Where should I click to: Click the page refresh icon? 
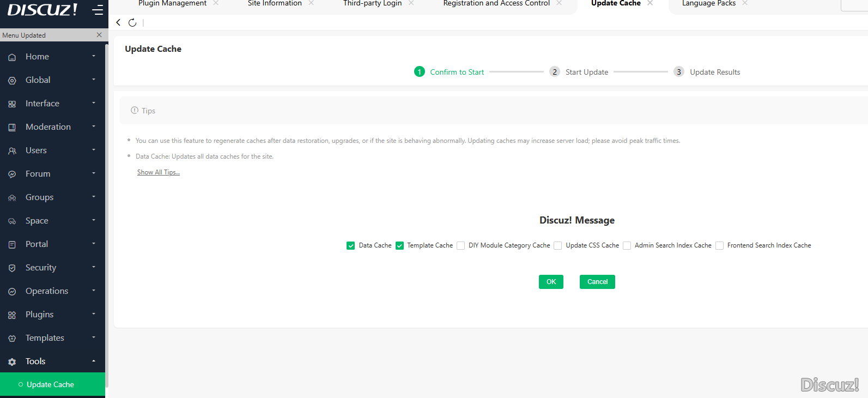(132, 22)
